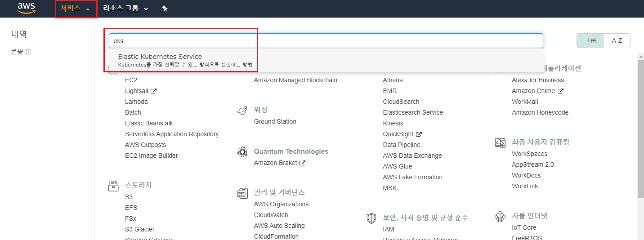Open EMR service
644x240 pixels.
[x=390, y=91]
